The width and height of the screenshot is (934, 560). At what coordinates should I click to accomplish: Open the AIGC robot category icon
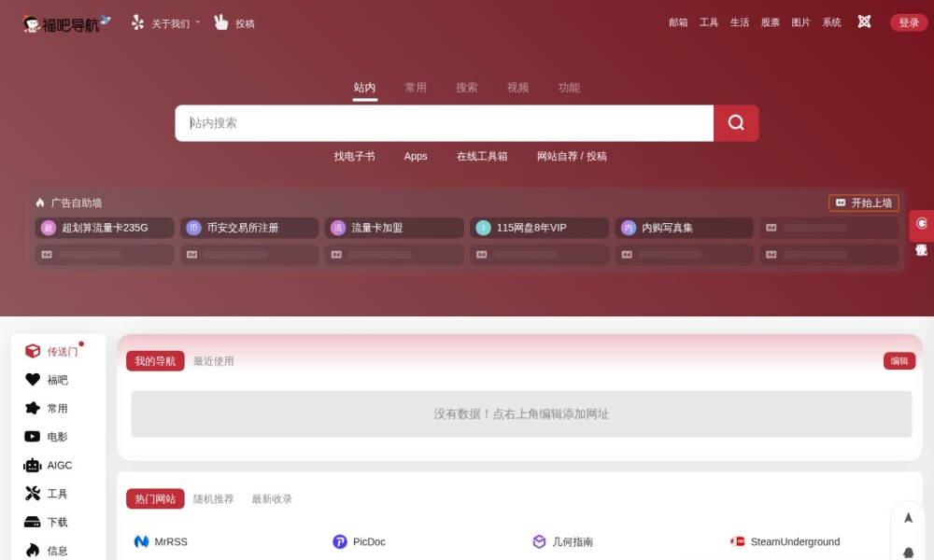coord(32,465)
